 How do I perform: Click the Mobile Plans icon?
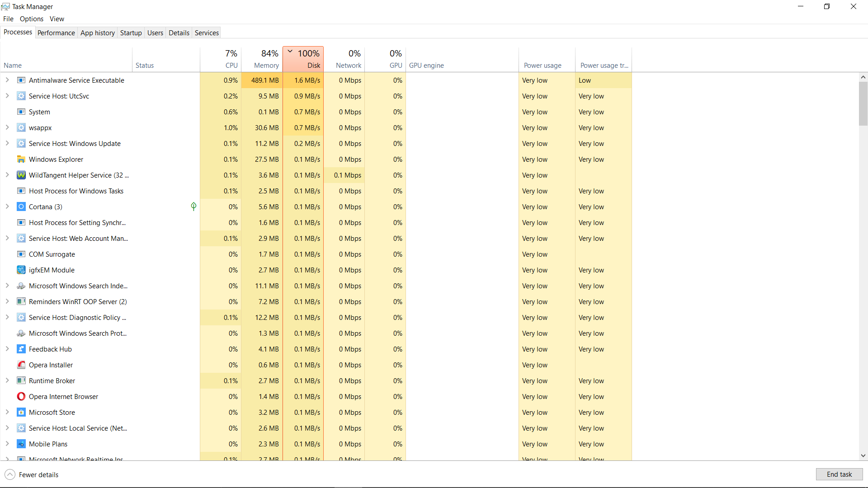tap(21, 444)
